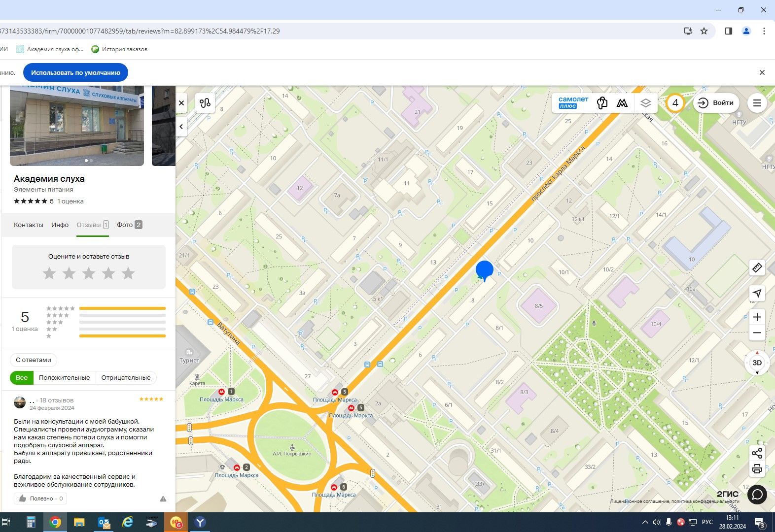Screen dimensions: 775x532
Task: Switch to the 'Фото' tab
Action: click(129, 225)
